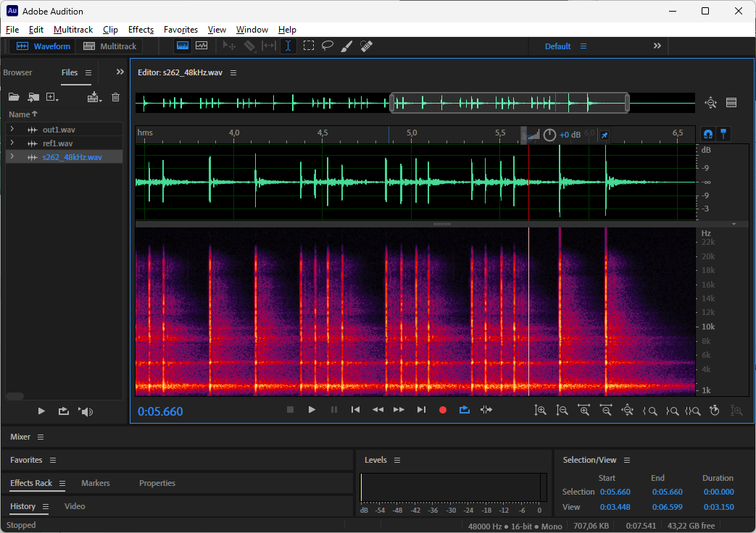The height and width of the screenshot is (533, 756).
Task: Click the Import File icon
Action: click(x=33, y=97)
